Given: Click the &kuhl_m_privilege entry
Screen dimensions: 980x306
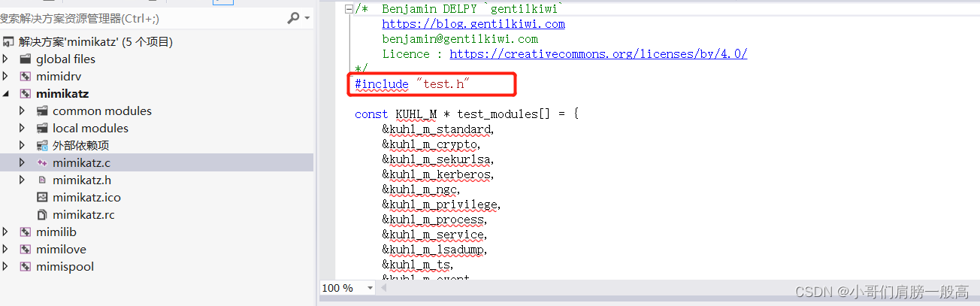Looking at the screenshot, I should point(441,205).
